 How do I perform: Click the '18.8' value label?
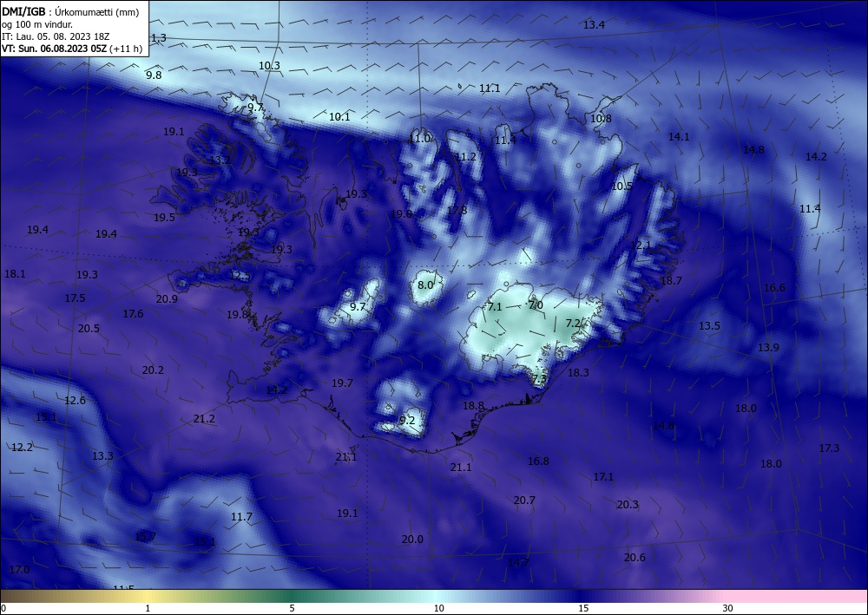[x=473, y=406]
